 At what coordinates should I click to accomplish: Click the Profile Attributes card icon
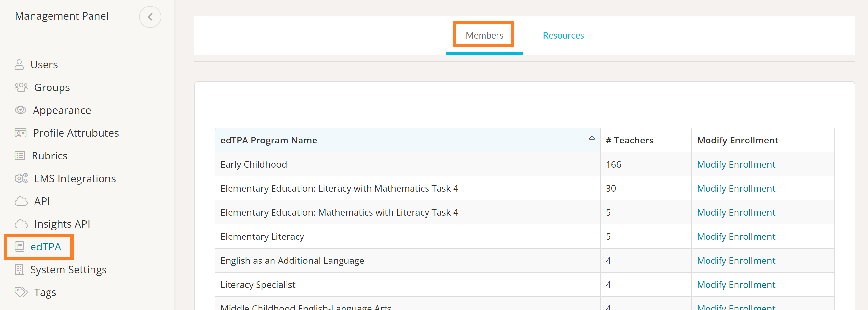tap(20, 133)
